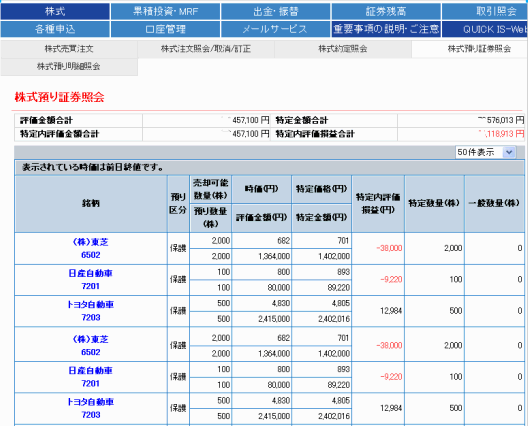Select 80,000 in the second 日産自動車 row
Image resolution: width=528 pixels, height=426 pixels.
(278, 385)
